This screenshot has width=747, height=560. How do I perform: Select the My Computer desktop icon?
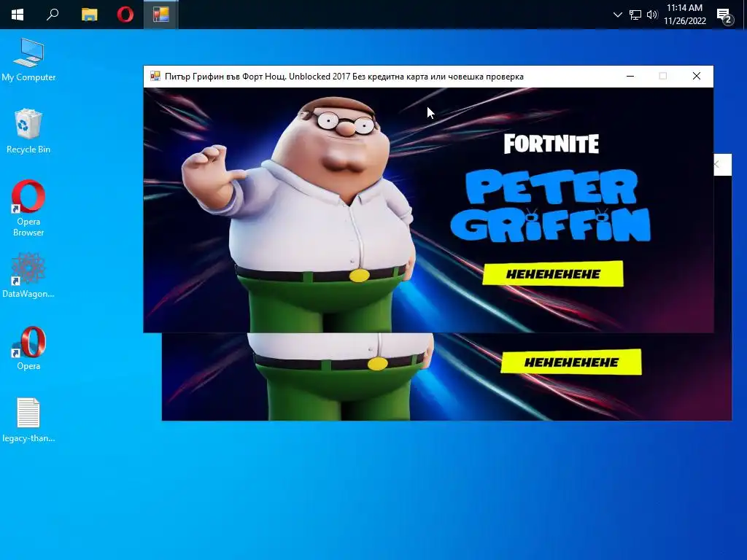(x=28, y=60)
